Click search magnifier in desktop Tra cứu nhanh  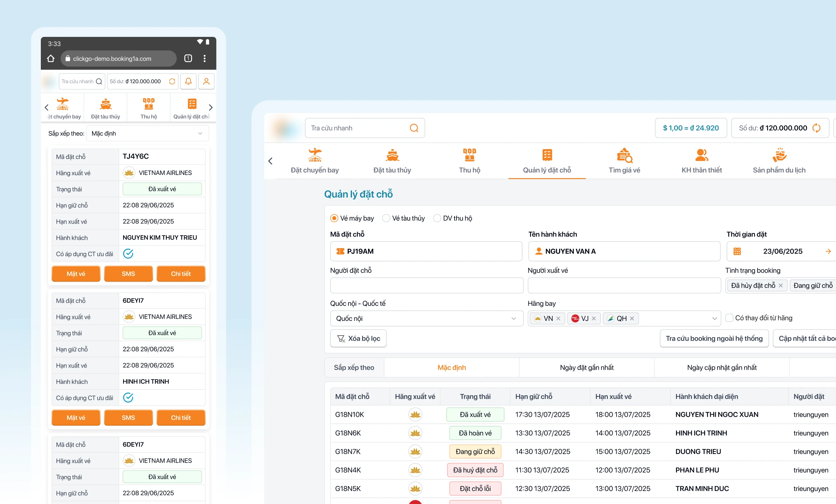click(x=414, y=128)
